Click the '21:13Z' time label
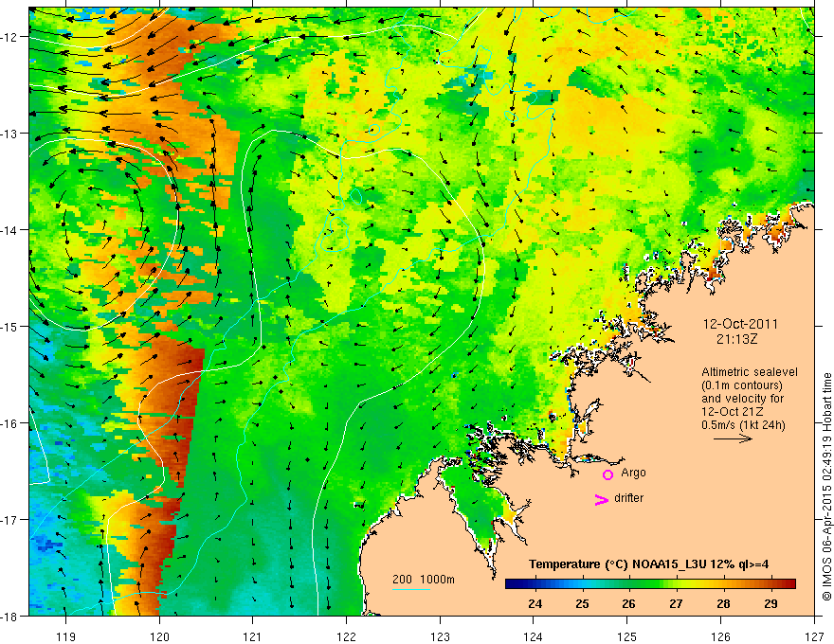834x644 pixels. pos(736,338)
